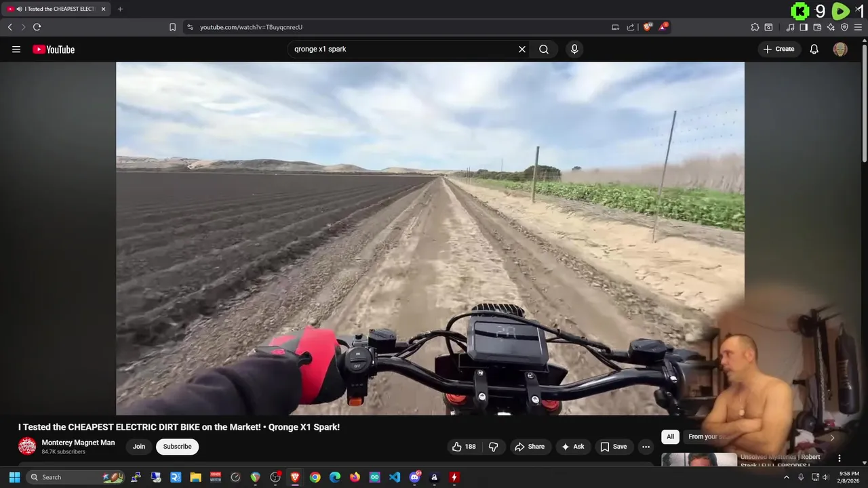Go back in the browser
The image size is (868, 488).
pos(10,27)
